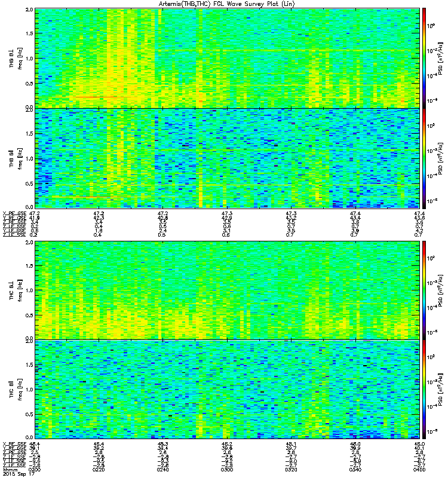This screenshot has height=478, width=448.
Task: Click the Y_RE_GSE row label under the THC panels
Action: coord(14,448)
